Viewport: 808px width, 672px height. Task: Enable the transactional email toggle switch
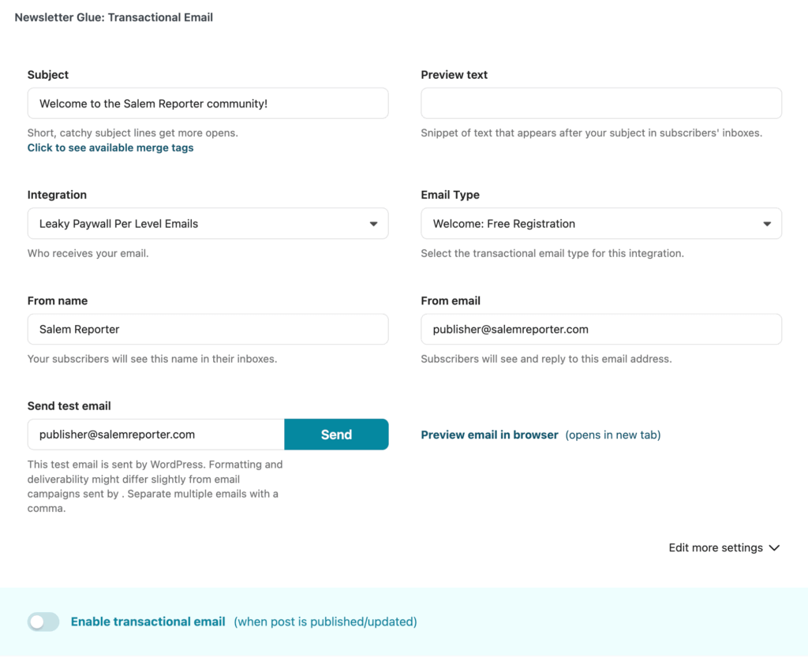[x=43, y=622]
